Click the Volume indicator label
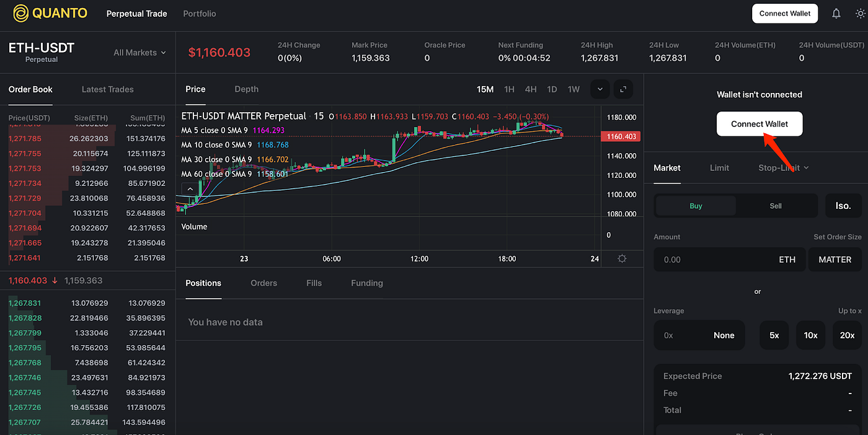The width and height of the screenshot is (868, 435). pos(194,227)
